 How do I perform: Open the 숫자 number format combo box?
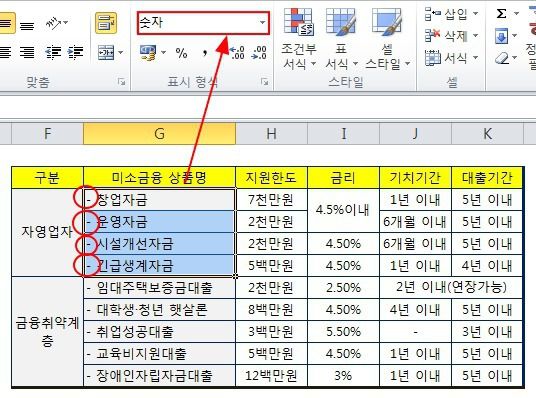pyautogui.click(x=203, y=23)
